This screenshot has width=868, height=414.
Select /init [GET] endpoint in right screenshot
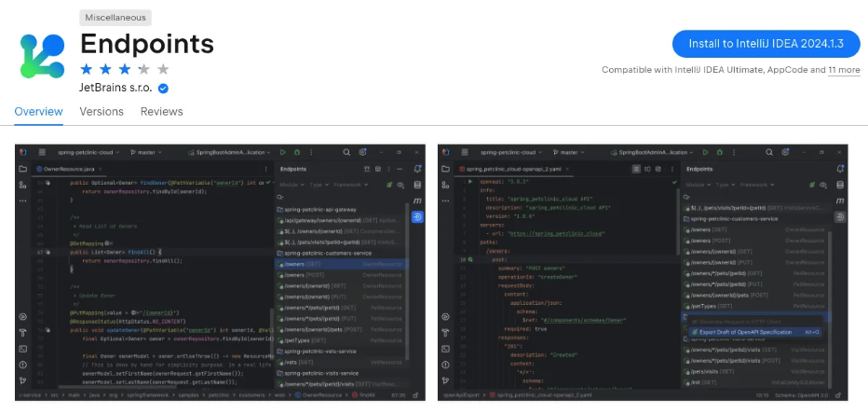click(x=754, y=382)
